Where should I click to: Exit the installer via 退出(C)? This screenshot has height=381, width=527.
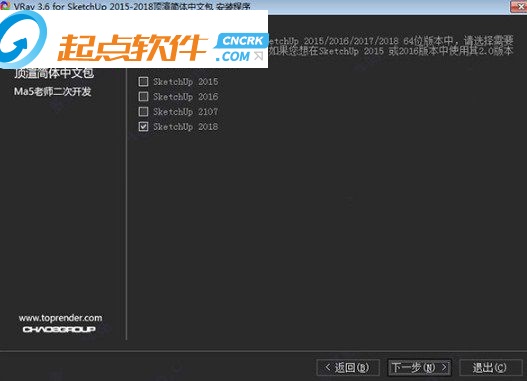[490, 367]
